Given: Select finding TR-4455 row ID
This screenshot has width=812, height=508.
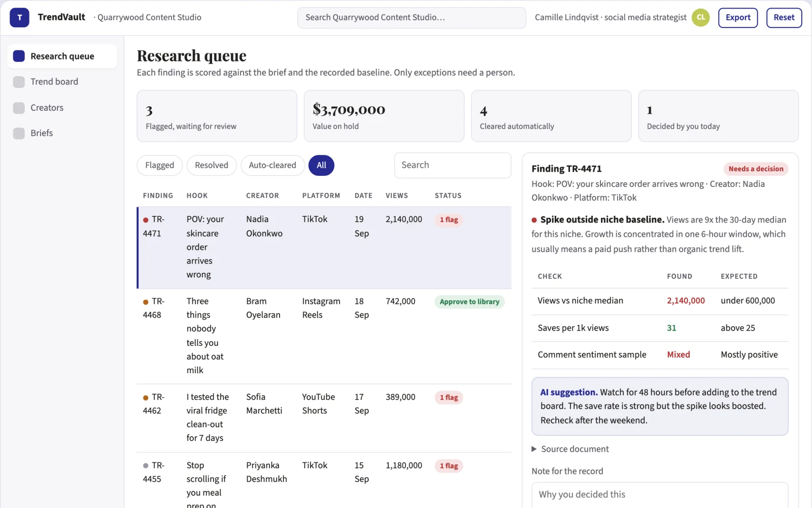Looking at the screenshot, I should pos(154,472).
